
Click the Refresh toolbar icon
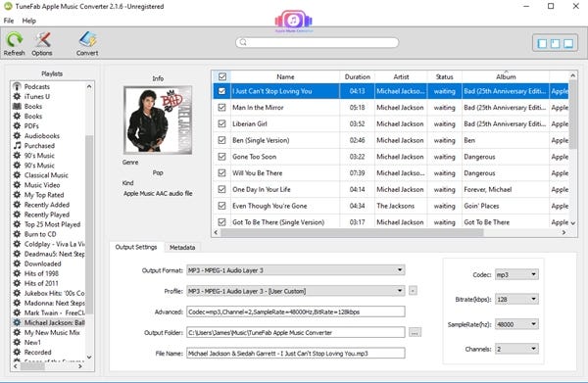(x=15, y=39)
